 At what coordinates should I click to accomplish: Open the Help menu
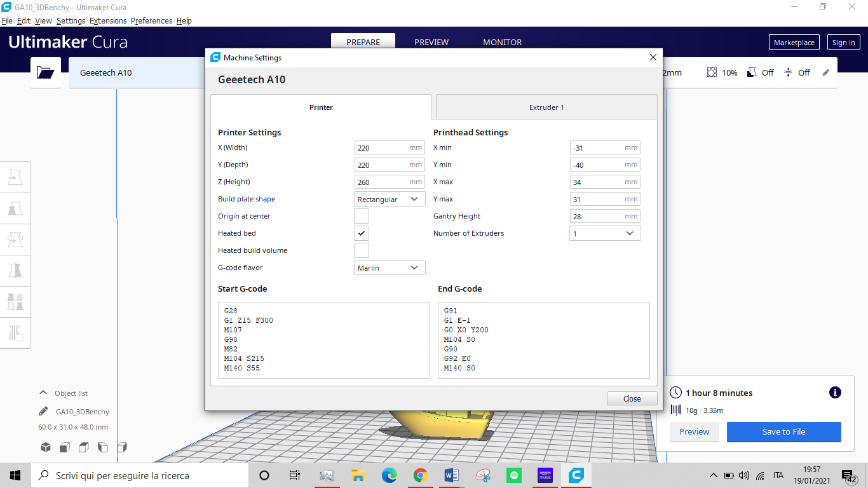(184, 20)
